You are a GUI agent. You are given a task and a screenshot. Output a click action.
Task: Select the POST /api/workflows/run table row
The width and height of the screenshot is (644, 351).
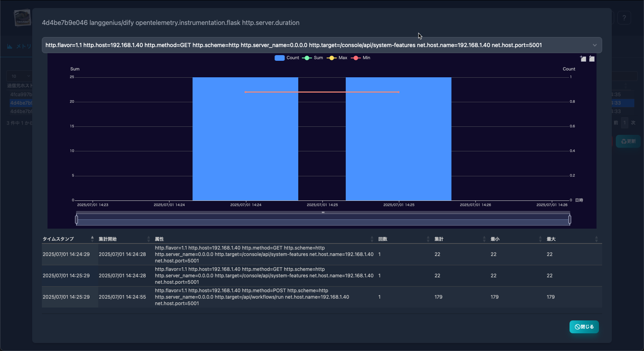click(322, 297)
